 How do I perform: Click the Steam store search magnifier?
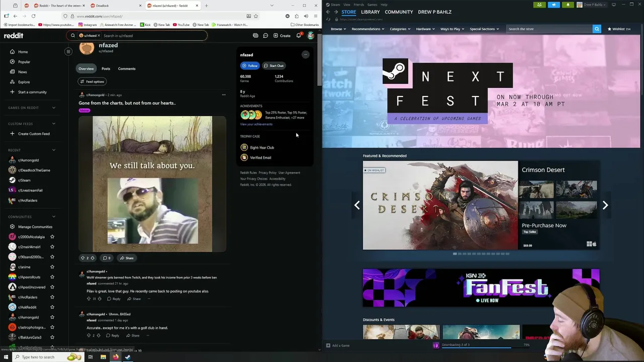pos(597,29)
